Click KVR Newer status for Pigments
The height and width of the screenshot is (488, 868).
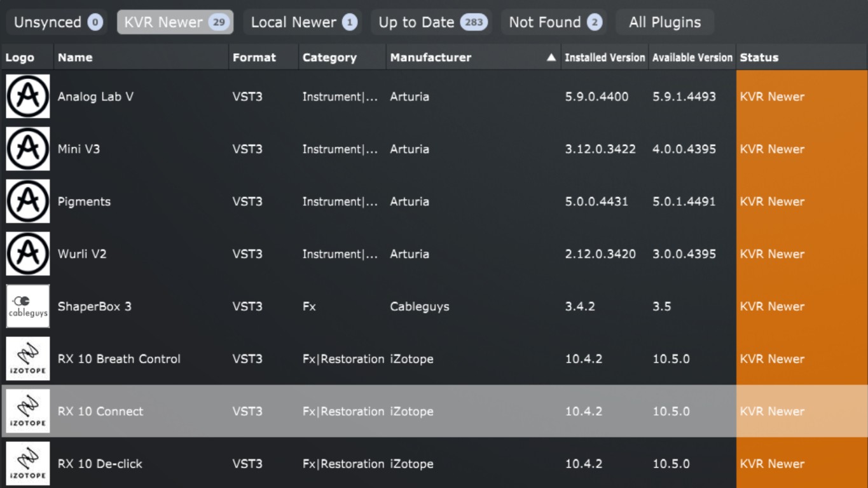(772, 201)
